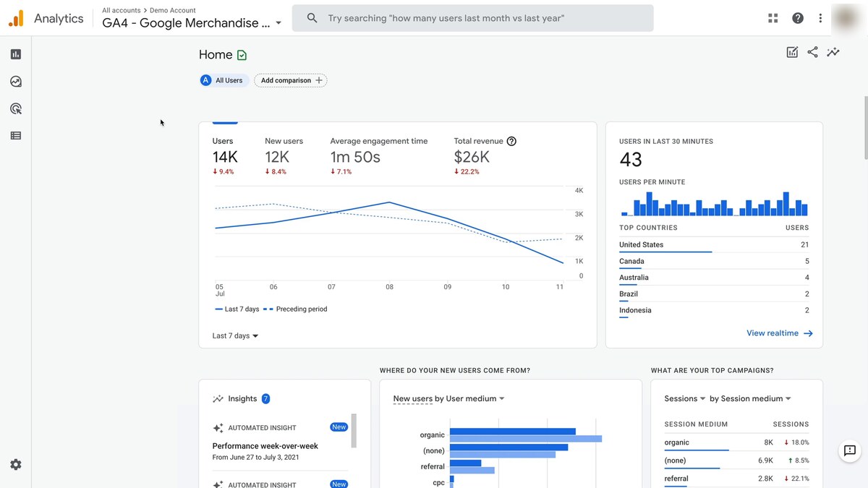Click the Total revenue info icon
This screenshot has height=488, width=868.
point(511,141)
